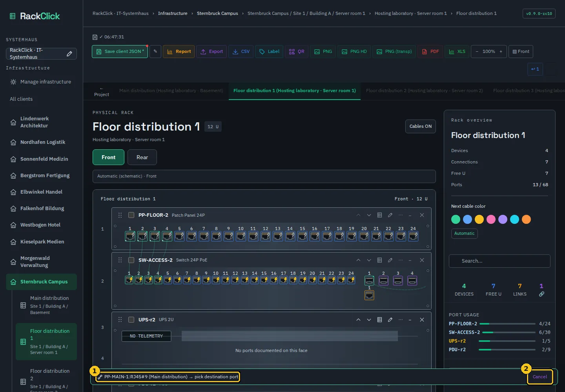
Task: Open the Floor distribution 2 tab
Action: click(x=424, y=91)
